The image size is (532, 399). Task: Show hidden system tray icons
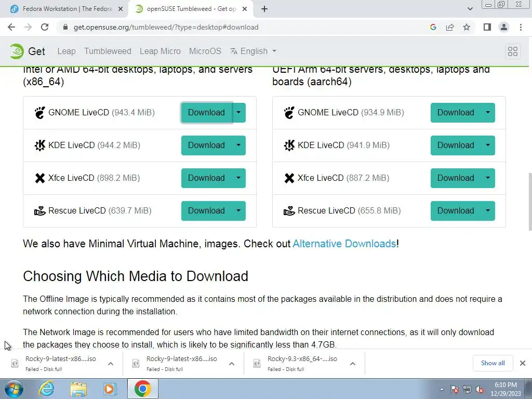click(x=442, y=389)
